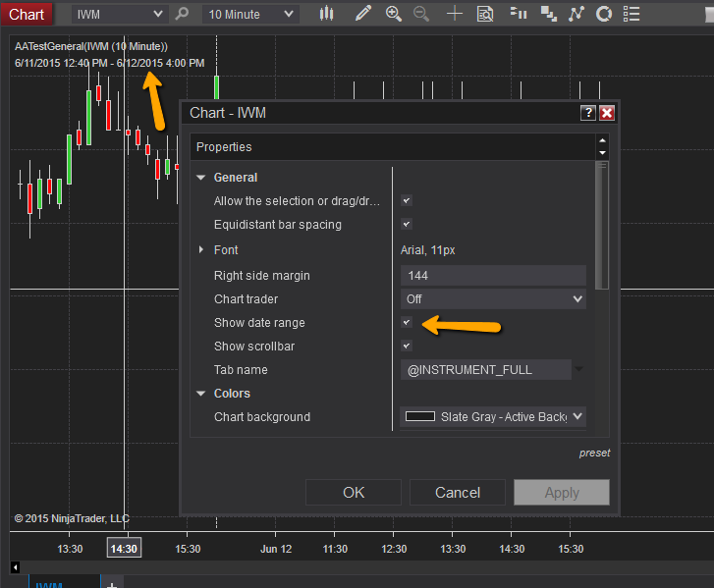Screen dimensions: 714x588
Task: Click the OK button
Action: [x=354, y=492]
